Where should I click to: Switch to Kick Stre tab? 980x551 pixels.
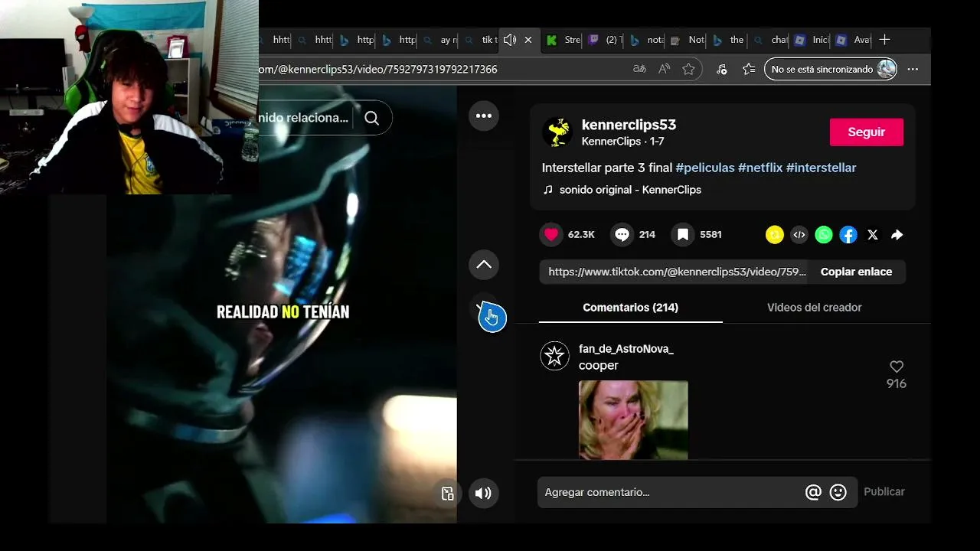tap(563, 40)
